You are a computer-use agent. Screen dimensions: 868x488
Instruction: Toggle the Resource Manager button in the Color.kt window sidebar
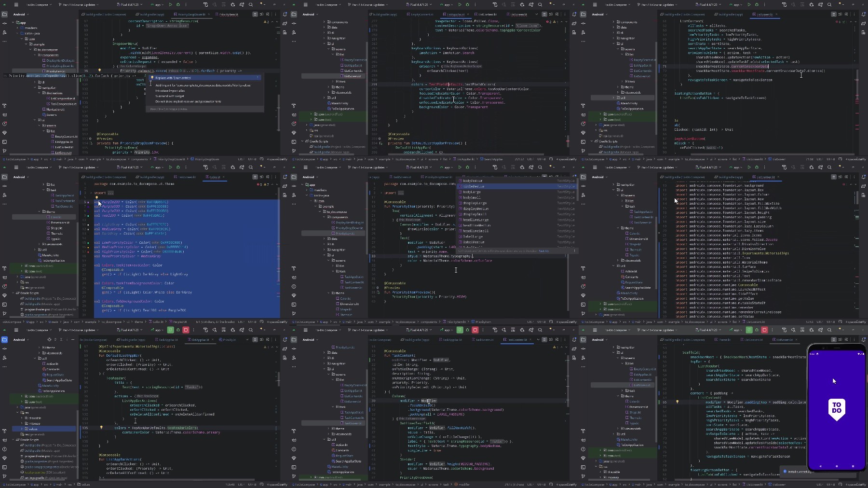[5, 195]
